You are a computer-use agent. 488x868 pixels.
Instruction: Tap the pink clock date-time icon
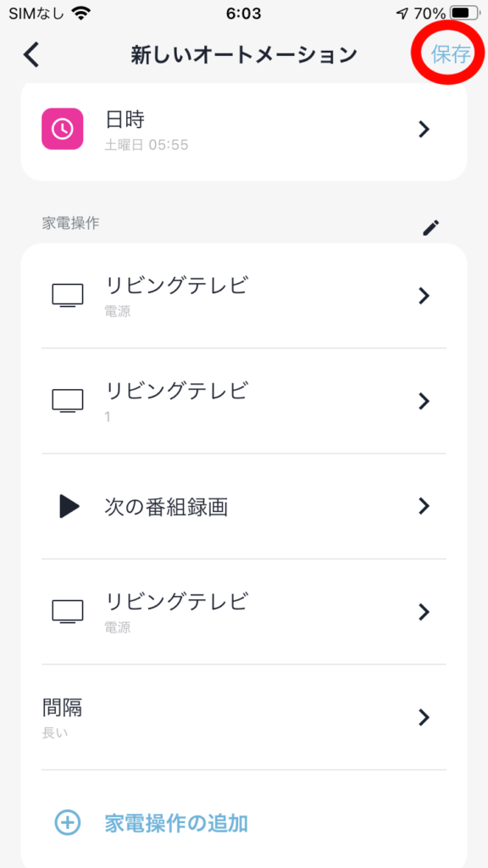62,129
